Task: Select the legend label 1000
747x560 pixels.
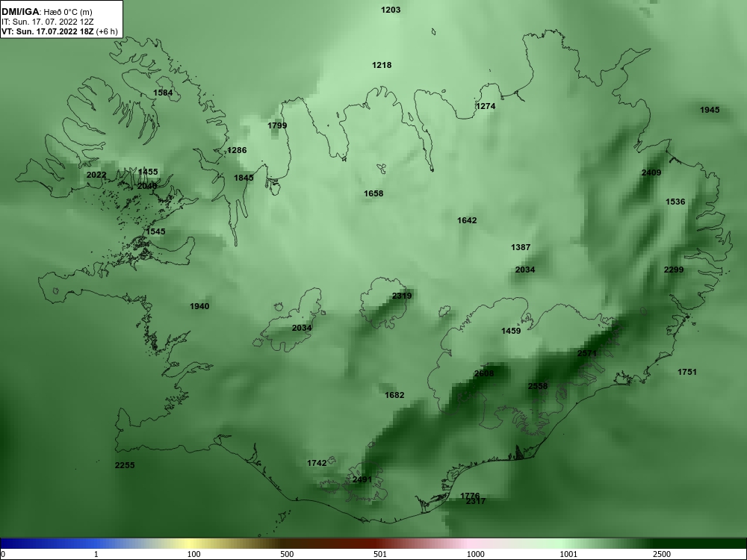Action: tap(475, 554)
